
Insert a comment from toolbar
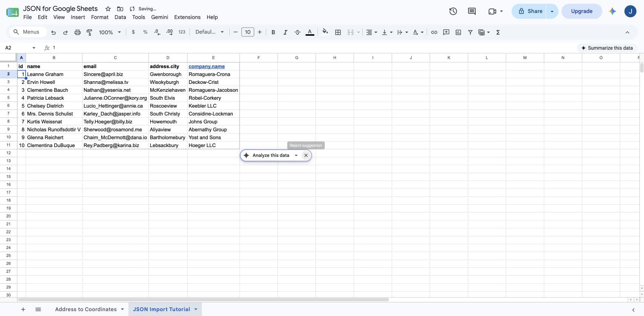(446, 32)
